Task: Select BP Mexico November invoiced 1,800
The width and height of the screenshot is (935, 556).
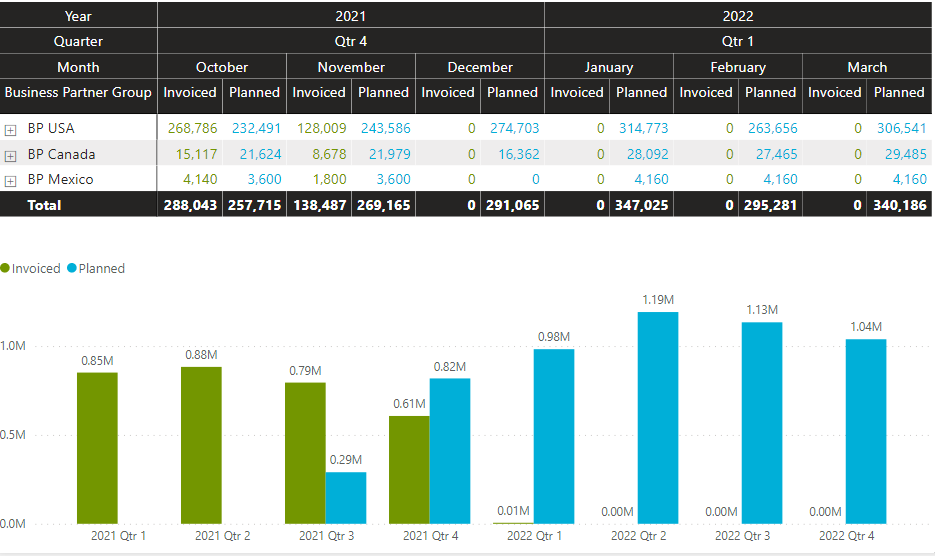Action: point(329,179)
